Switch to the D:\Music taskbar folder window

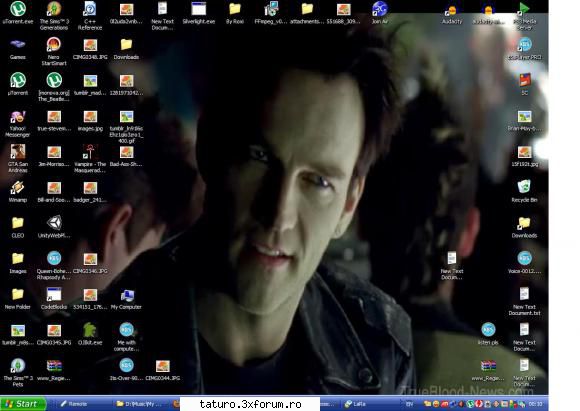tap(141, 404)
